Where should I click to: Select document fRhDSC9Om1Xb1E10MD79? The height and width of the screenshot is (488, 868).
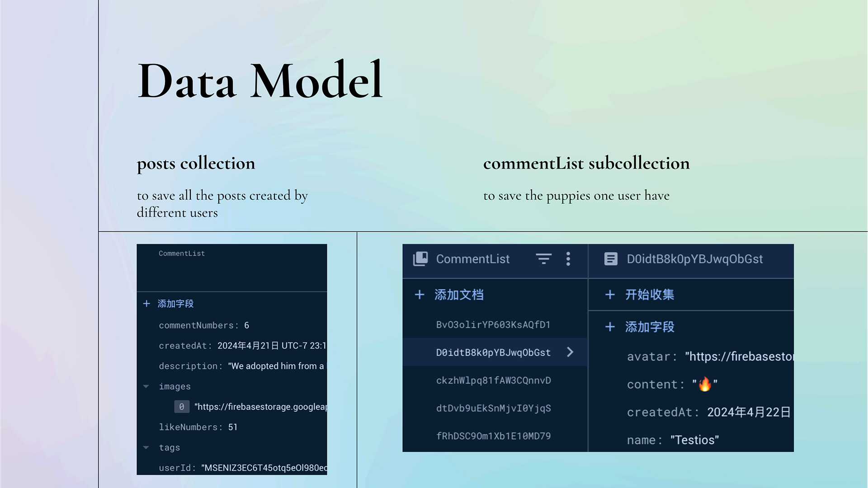coord(493,436)
